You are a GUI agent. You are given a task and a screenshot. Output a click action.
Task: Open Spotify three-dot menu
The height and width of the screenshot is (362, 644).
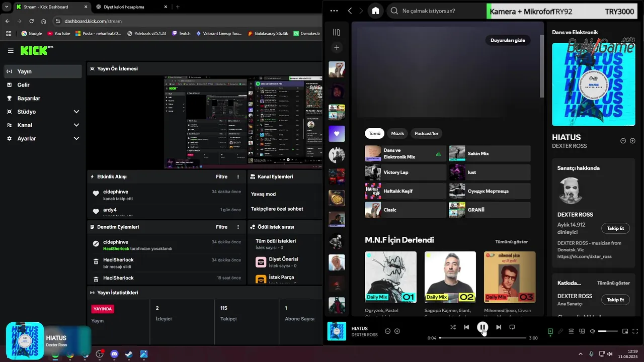334,11
